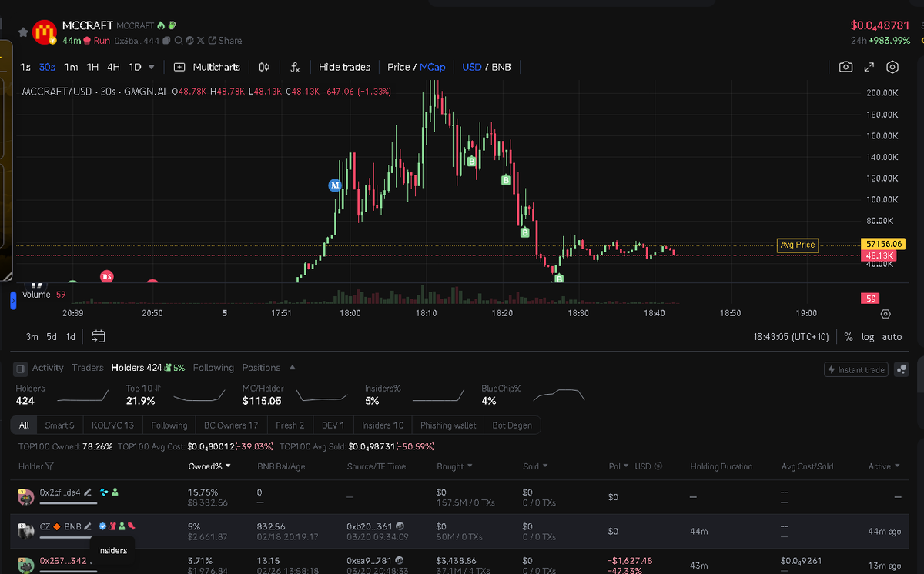Switch chart to 1H interval

(x=92, y=67)
